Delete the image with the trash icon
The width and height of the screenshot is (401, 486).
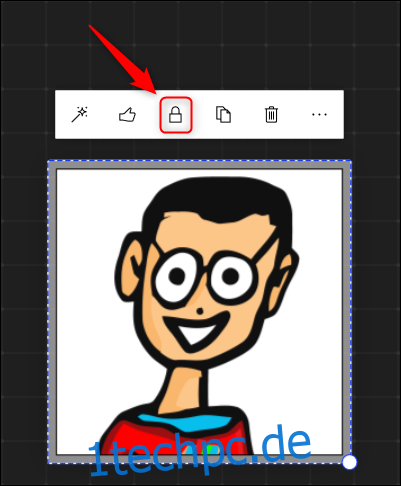271,115
